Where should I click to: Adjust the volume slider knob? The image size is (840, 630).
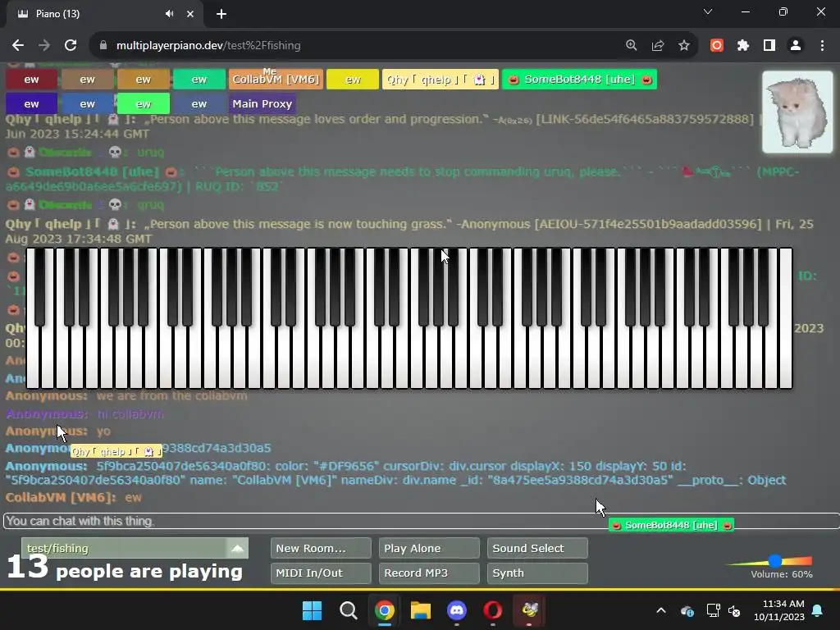click(x=774, y=561)
